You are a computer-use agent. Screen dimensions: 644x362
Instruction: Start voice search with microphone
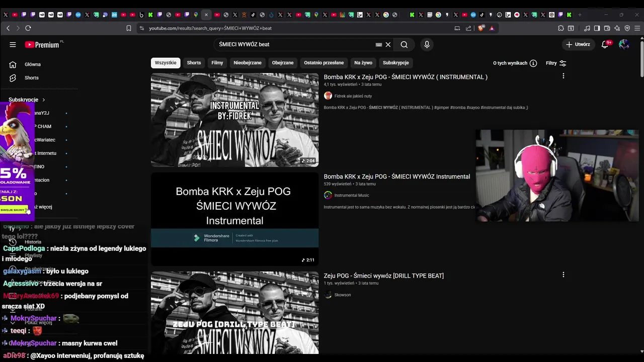tap(427, 45)
